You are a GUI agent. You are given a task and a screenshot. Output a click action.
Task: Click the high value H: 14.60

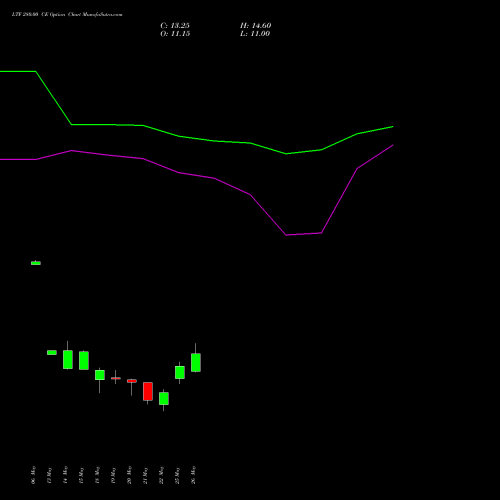click(255, 26)
